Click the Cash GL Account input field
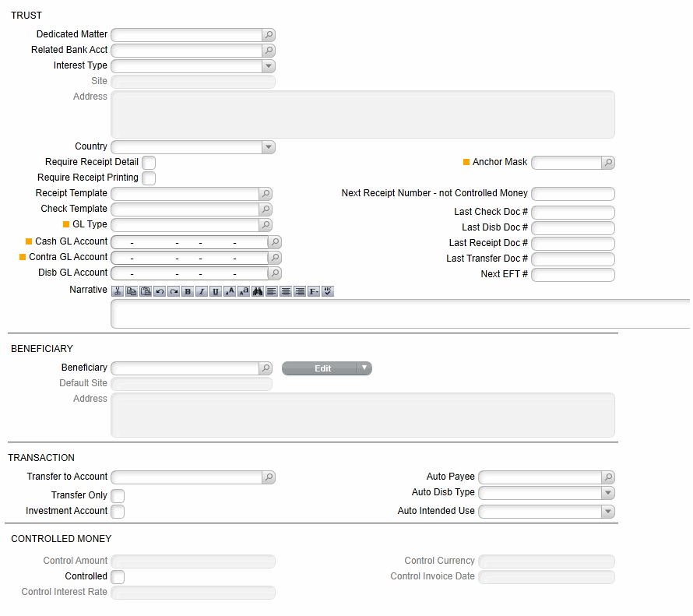This screenshot has height=616, width=693. pyautogui.click(x=190, y=241)
